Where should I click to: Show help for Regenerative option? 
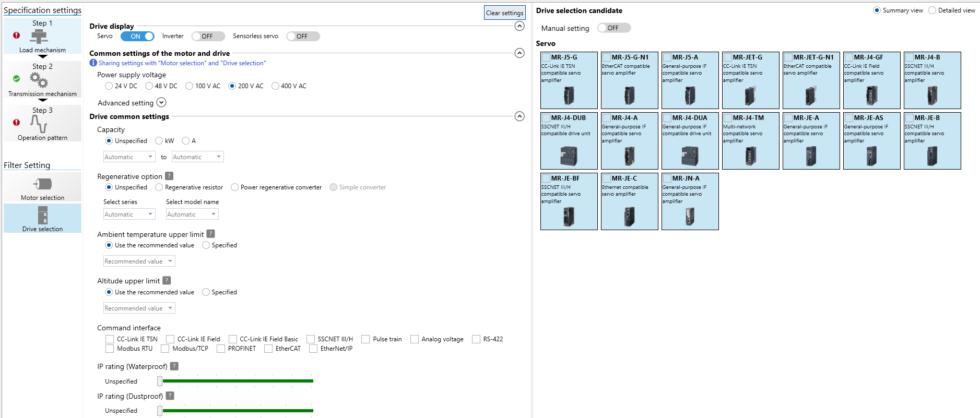coord(169,176)
